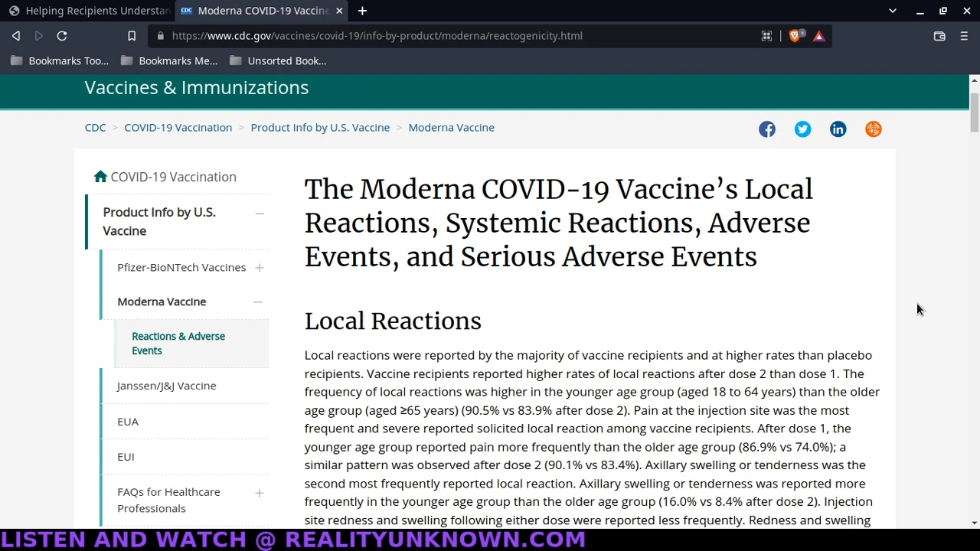980x551 pixels.
Task: Expand FAQs for Healthcare Professionals
Action: [260, 494]
